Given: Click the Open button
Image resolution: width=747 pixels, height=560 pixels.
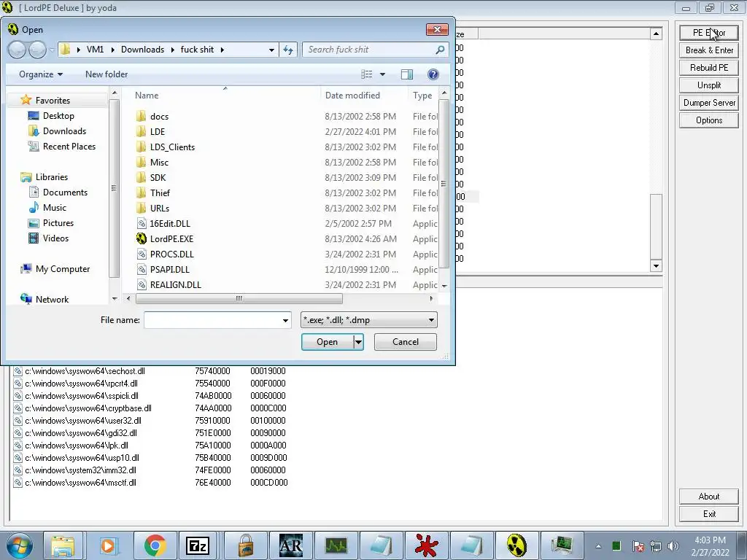Looking at the screenshot, I should tap(328, 342).
